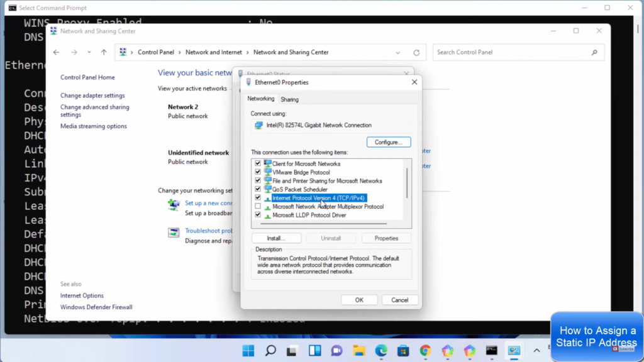This screenshot has height=362, width=644.
Task: Open the recent locations dropdown arrow
Action: tap(89, 53)
